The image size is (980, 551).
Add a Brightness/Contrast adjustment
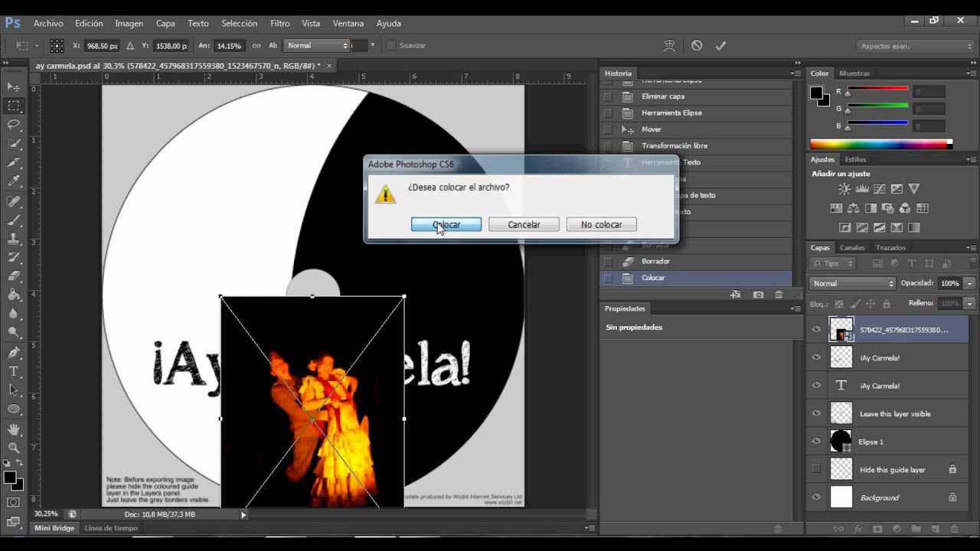(844, 188)
